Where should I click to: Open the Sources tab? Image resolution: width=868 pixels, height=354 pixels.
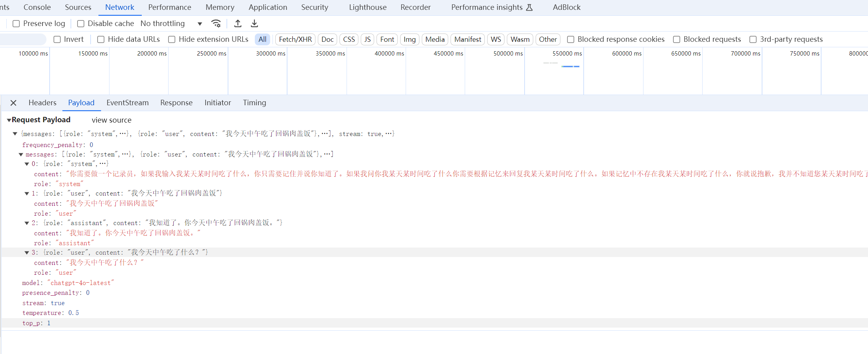pos(78,7)
